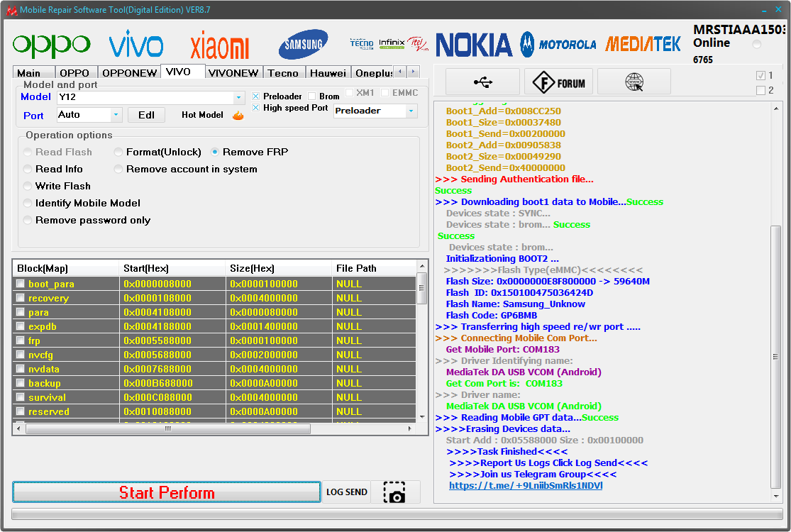Tick the recovery block checkbox

coord(20,297)
